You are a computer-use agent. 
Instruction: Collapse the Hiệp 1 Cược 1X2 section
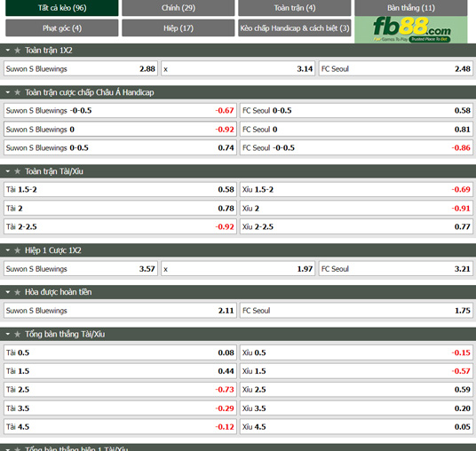[8, 250]
